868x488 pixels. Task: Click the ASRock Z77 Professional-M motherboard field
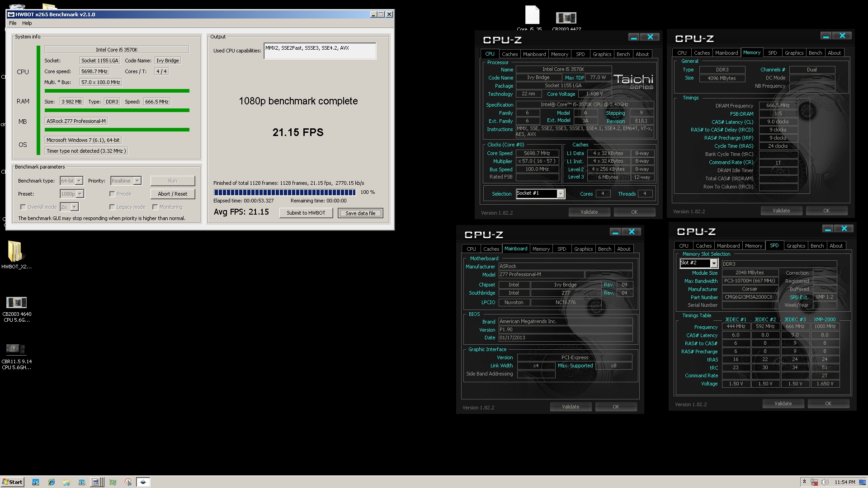76,121
